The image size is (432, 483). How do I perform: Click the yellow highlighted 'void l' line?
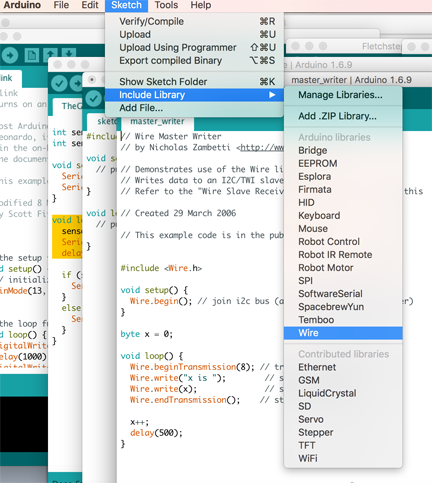click(67, 220)
